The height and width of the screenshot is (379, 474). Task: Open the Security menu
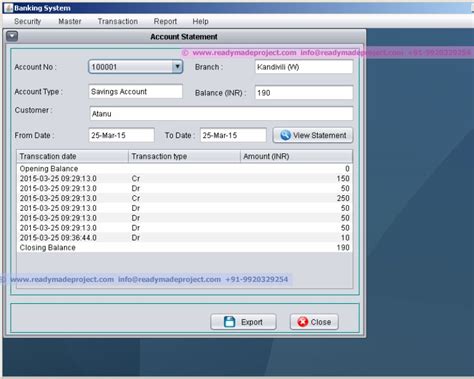(27, 21)
